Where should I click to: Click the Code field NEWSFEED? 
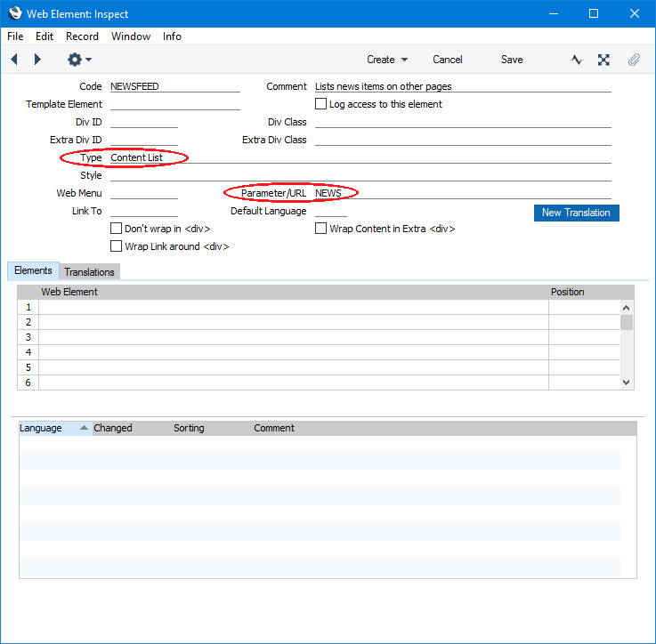pos(174,86)
